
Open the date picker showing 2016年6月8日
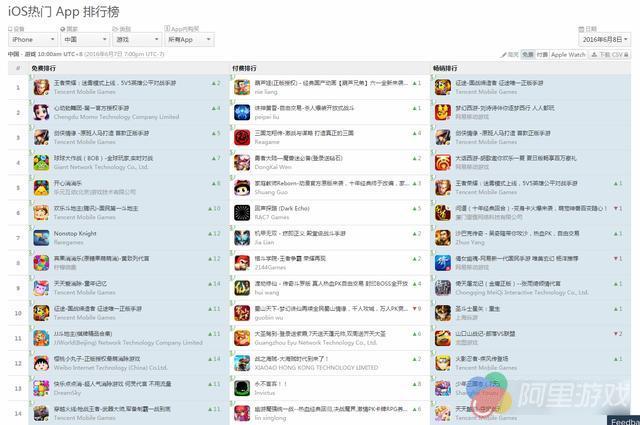604,39
